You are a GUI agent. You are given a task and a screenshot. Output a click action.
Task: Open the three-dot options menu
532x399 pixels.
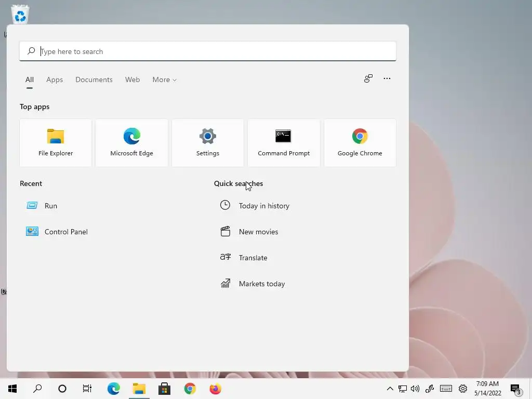[x=387, y=78]
